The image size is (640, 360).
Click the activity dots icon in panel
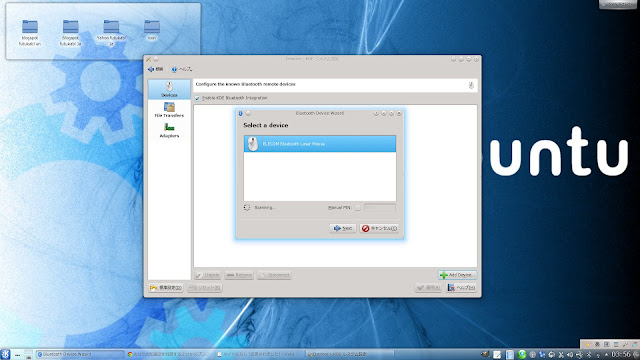tap(18, 355)
